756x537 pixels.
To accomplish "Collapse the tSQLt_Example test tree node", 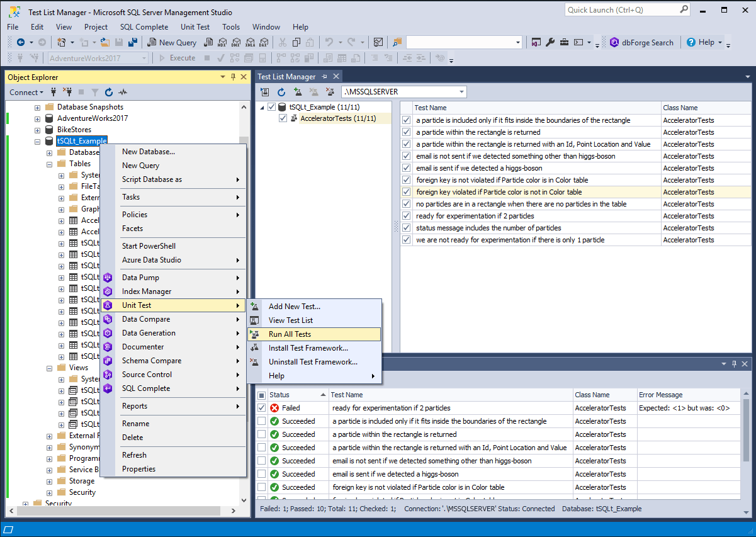I will click(x=262, y=106).
